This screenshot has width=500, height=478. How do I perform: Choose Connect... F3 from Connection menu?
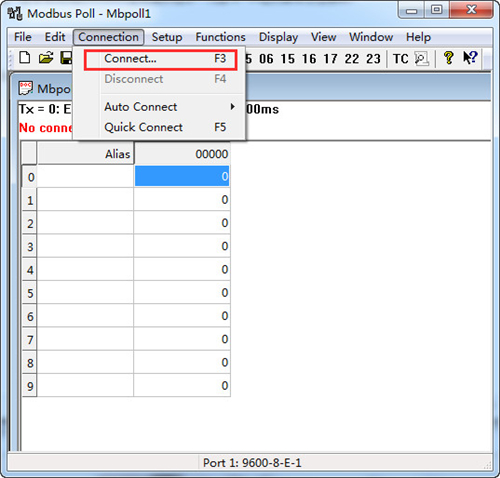click(x=160, y=60)
